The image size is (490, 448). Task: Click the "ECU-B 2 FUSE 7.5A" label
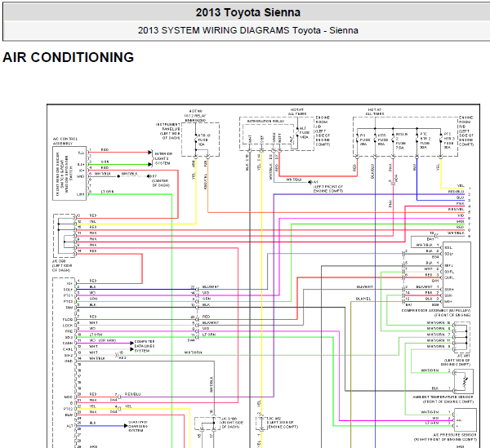point(402,141)
